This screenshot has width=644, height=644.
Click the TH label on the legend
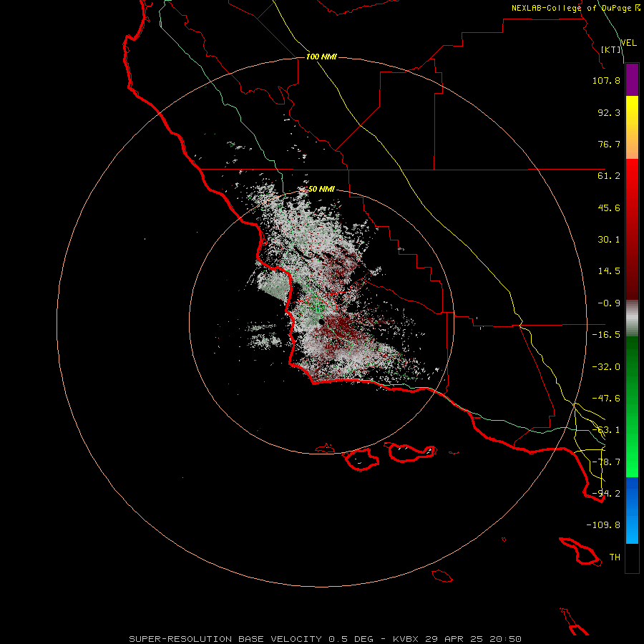615,557
